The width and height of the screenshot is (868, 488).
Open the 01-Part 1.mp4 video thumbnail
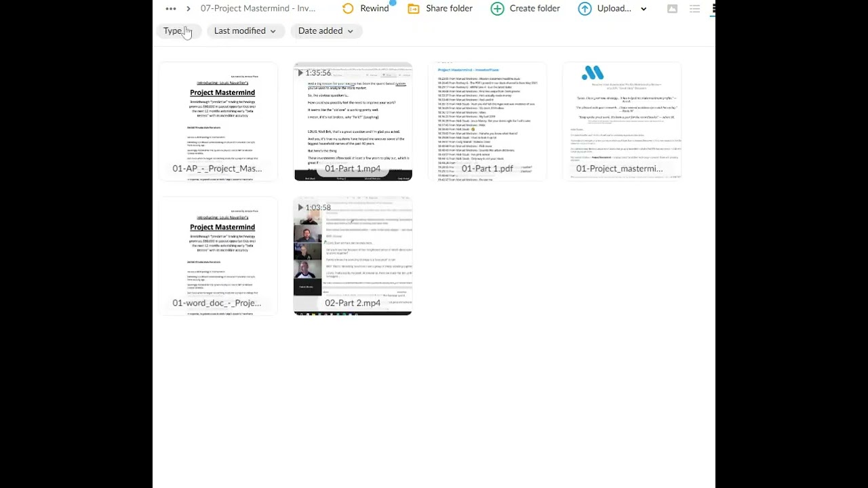(353, 122)
